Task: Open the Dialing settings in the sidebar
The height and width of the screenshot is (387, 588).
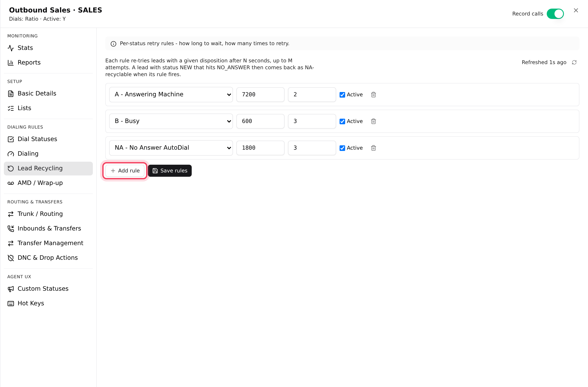Action: (x=48, y=154)
